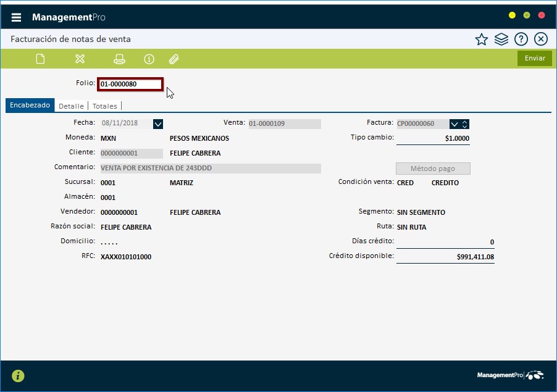Print using the printer toolbar icon
The height and width of the screenshot is (392, 557).
tap(119, 59)
